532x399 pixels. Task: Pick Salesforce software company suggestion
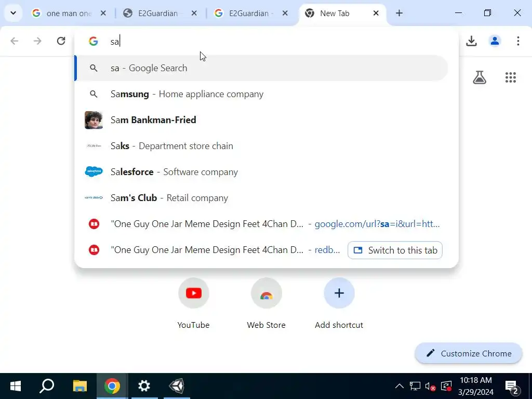[261, 172]
